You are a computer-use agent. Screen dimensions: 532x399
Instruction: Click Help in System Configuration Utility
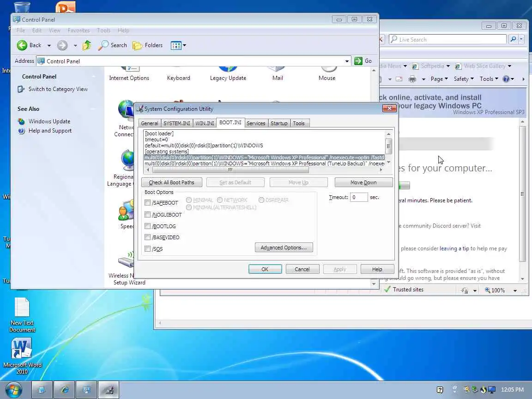pos(377,269)
